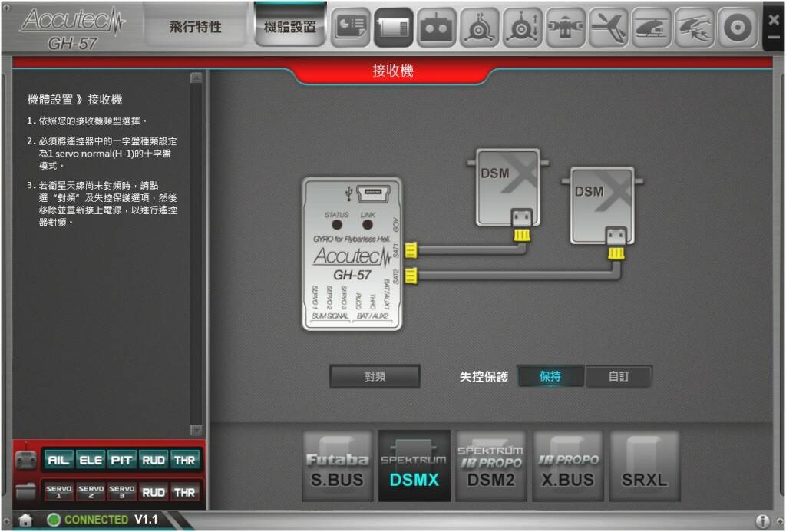
Task: Open the swashplate travel icon with arrows
Action: pyautogui.click(x=522, y=27)
